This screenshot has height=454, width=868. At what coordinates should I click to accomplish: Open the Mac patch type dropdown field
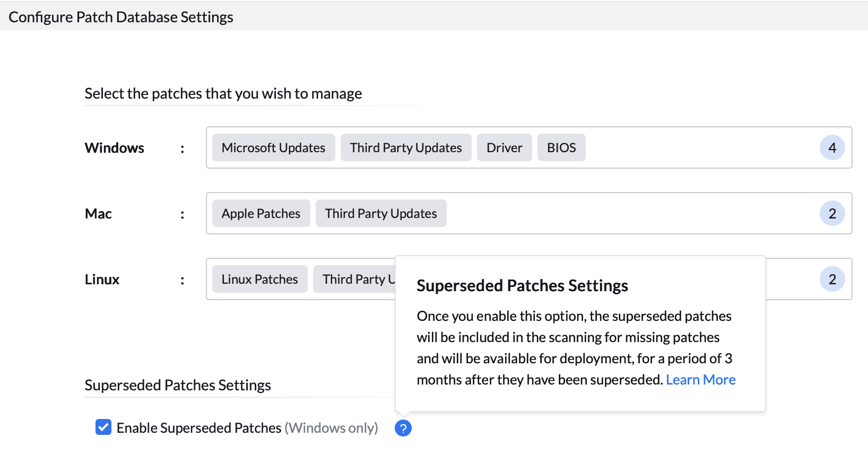[529, 213]
